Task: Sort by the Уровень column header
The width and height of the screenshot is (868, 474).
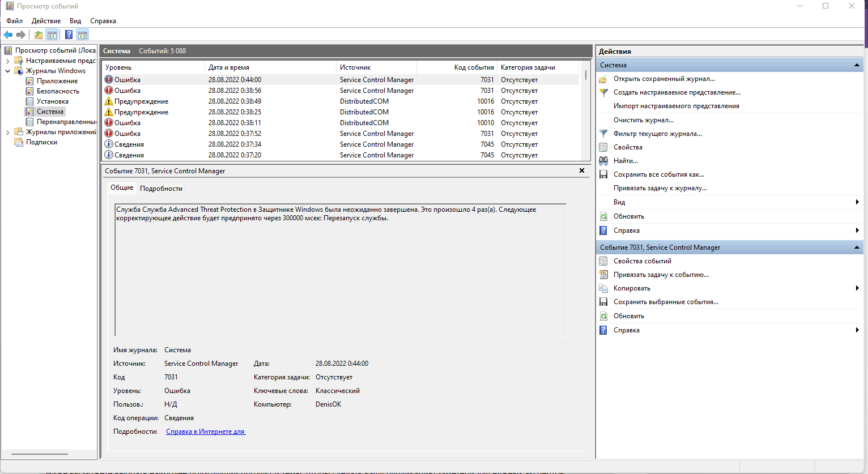Action: pos(153,67)
